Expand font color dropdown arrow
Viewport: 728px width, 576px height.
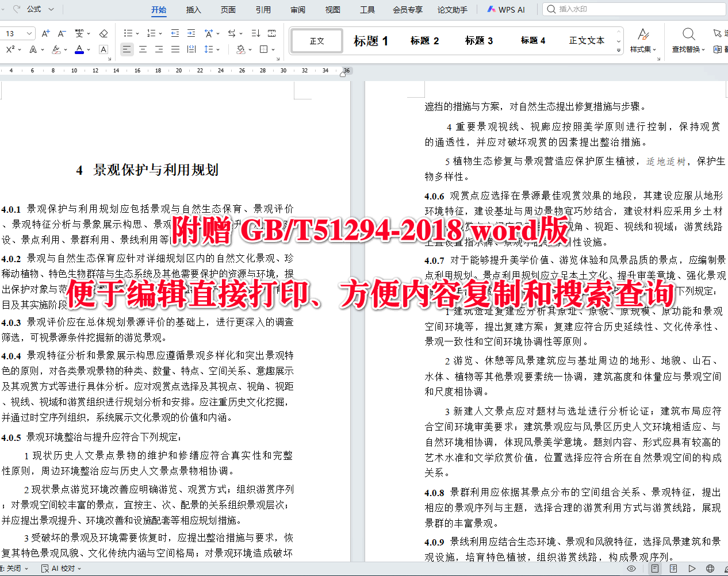click(x=89, y=49)
